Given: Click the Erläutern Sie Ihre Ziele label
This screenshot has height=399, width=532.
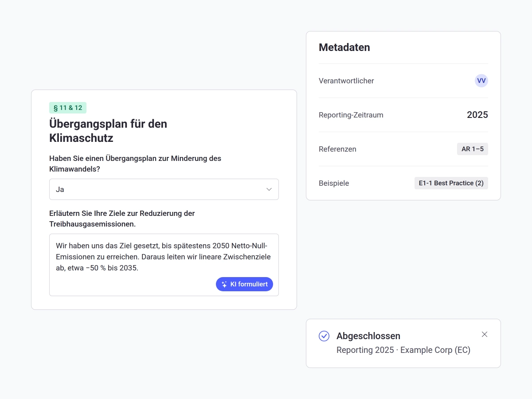Looking at the screenshot, I should [122, 219].
